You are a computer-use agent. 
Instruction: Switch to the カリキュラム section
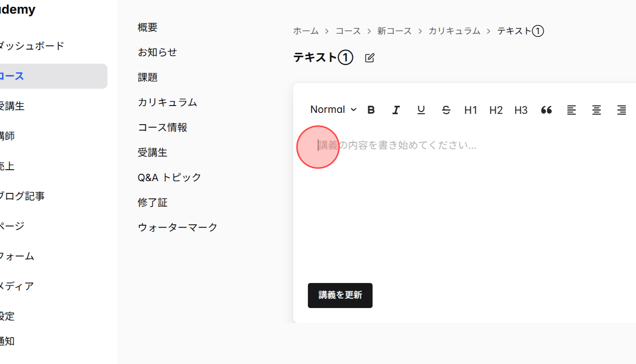(167, 102)
